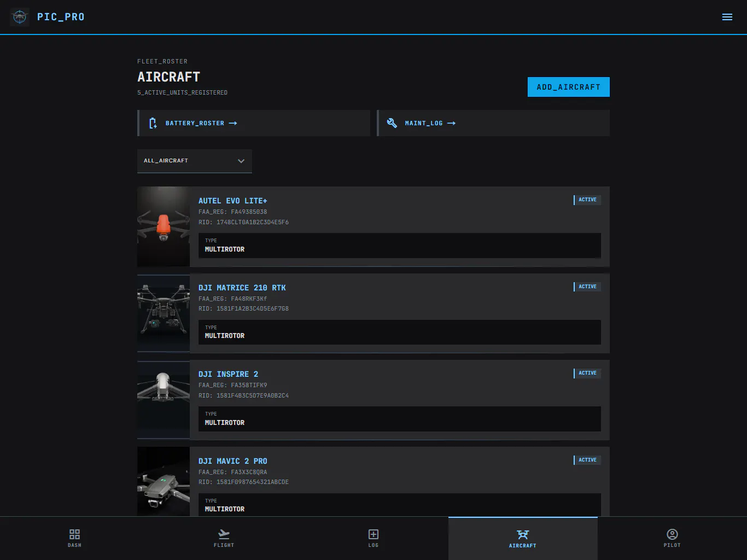
Task: Click the arrow next to BATTERY_ROSTER
Action: coord(233,124)
